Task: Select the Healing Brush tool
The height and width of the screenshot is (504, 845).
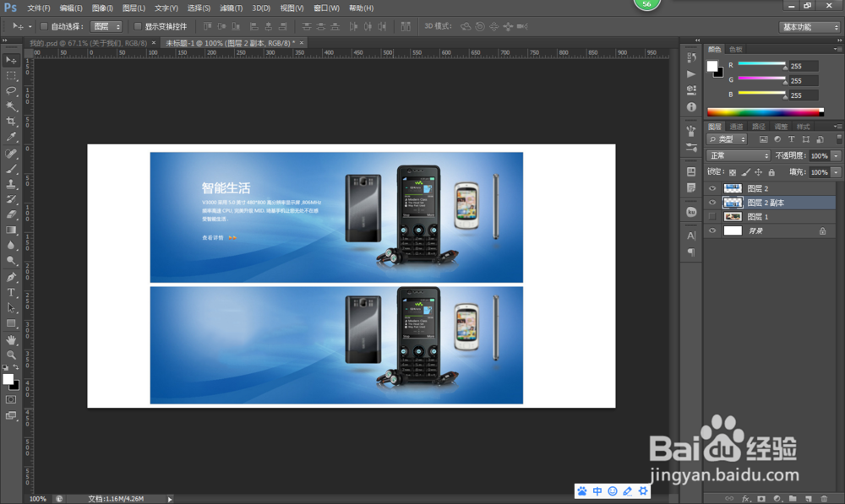Action: click(11, 154)
